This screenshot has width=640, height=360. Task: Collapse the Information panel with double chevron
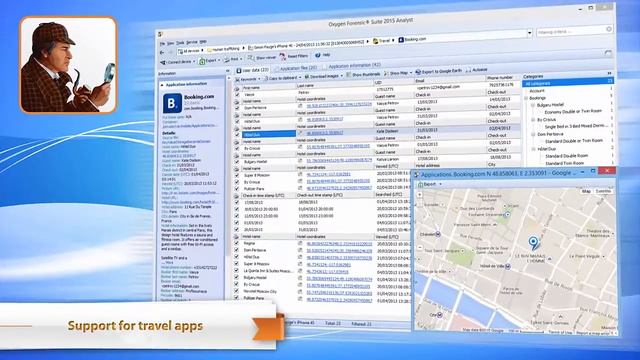228,71
